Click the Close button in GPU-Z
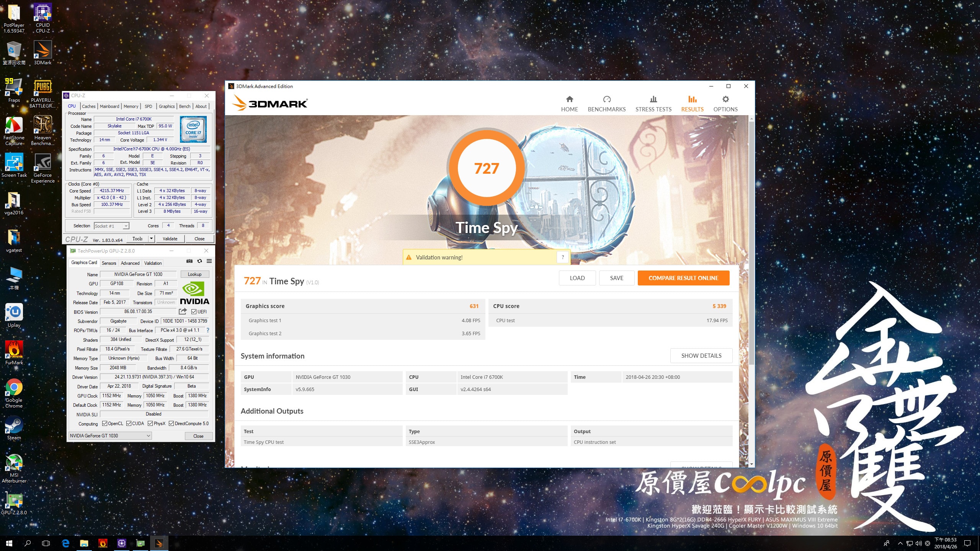The height and width of the screenshot is (551, 980). (x=198, y=436)
